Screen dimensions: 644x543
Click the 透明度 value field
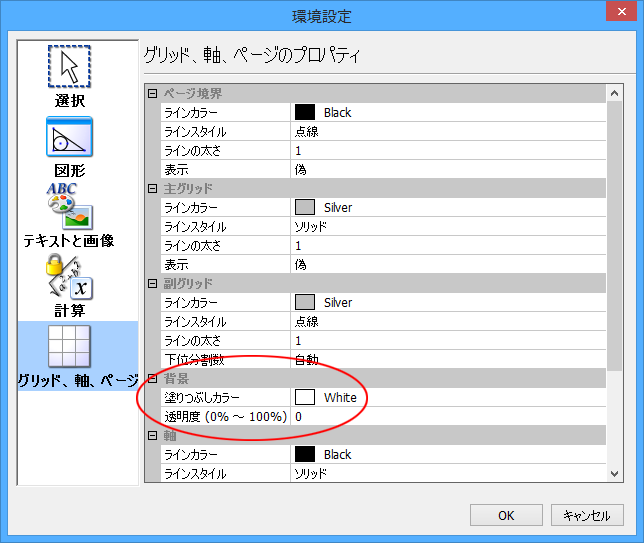tap(448, 417)
